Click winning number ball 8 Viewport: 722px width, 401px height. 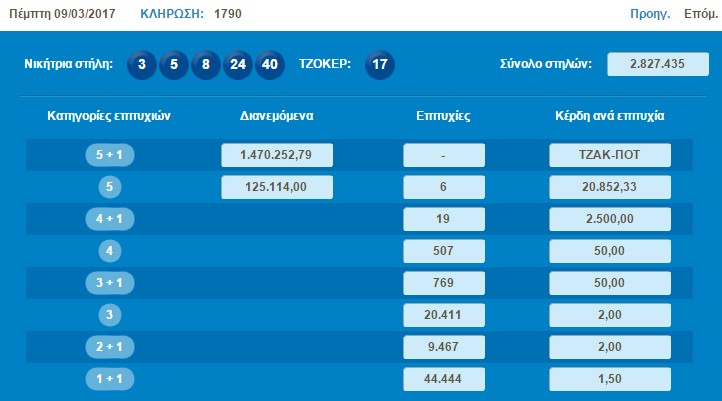[x=207, y=64]
